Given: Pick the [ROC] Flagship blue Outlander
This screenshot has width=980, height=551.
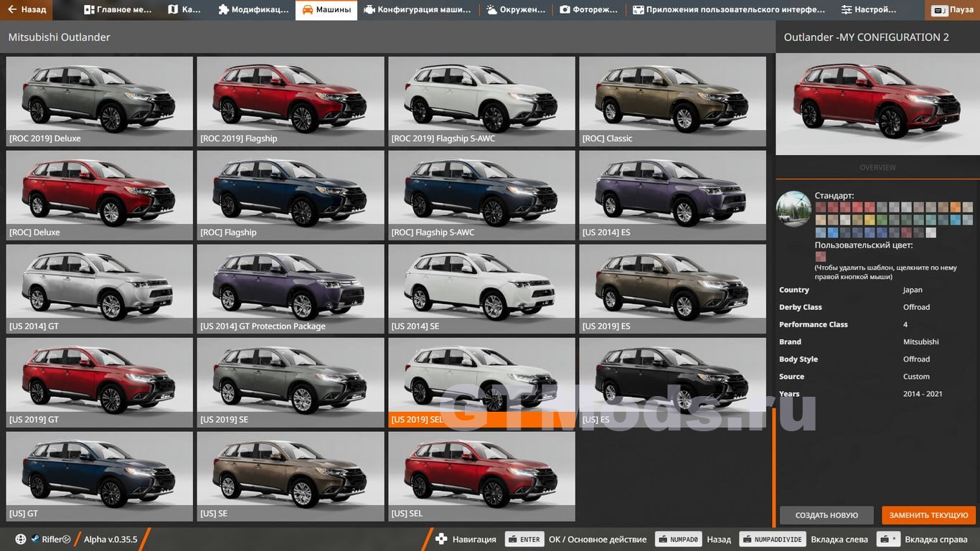Looking at the screenshot, I should (291, 195).
